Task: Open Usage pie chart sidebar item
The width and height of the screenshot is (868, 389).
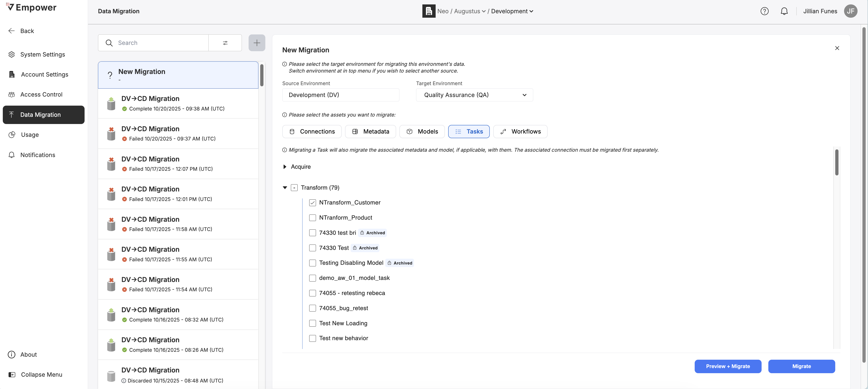Action: [12, 135]
